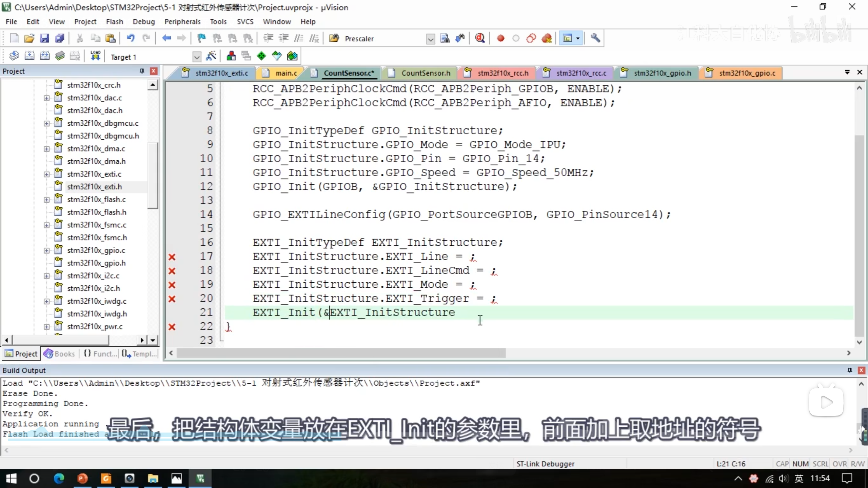Open the Peripherals menu
The image size is (868, 488).
point(182,22)
